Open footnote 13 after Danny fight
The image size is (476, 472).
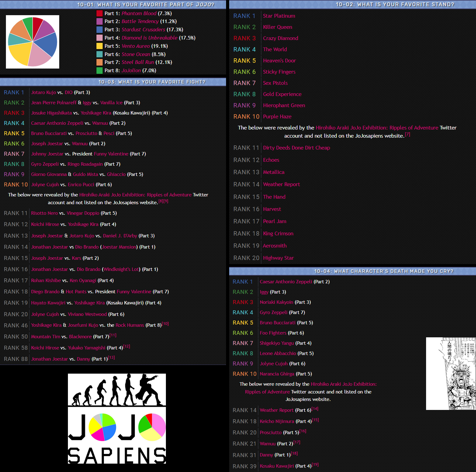[112, 357]
